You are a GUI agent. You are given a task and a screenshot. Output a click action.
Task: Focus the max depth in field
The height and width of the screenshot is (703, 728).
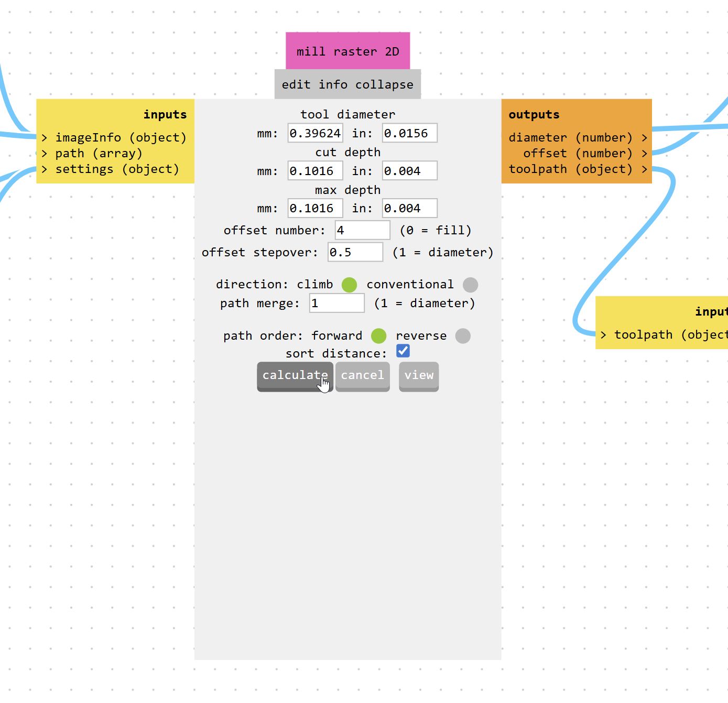[x=410, y=208]
